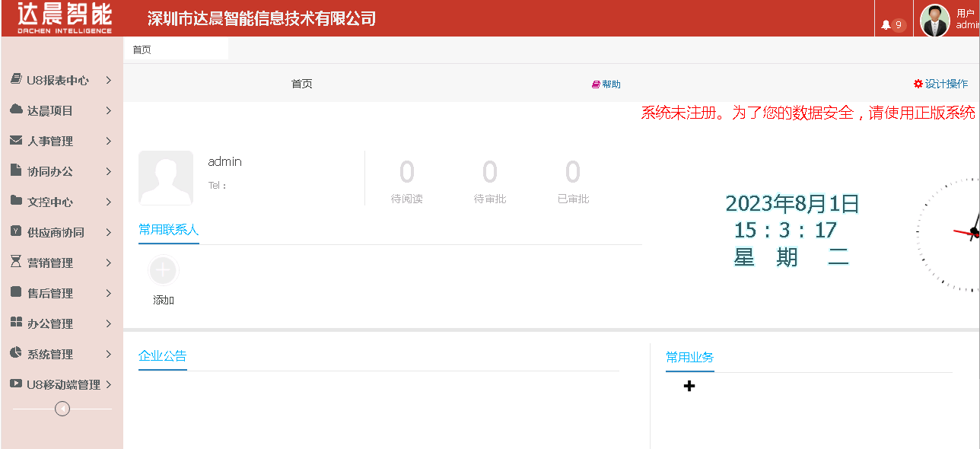Click the 首页 heading in toolbar
The width and height of the screenshot is (980, 449).
point(302,84)
